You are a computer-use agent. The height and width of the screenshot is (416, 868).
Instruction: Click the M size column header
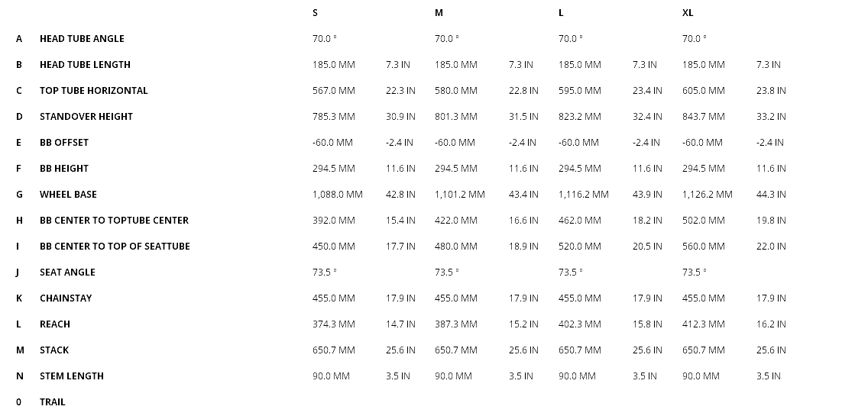pyautogui.click(x=439, y=13)
